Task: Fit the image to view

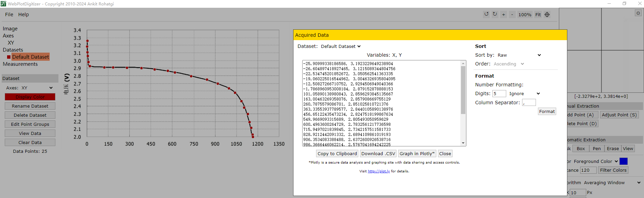Action: 538,15
